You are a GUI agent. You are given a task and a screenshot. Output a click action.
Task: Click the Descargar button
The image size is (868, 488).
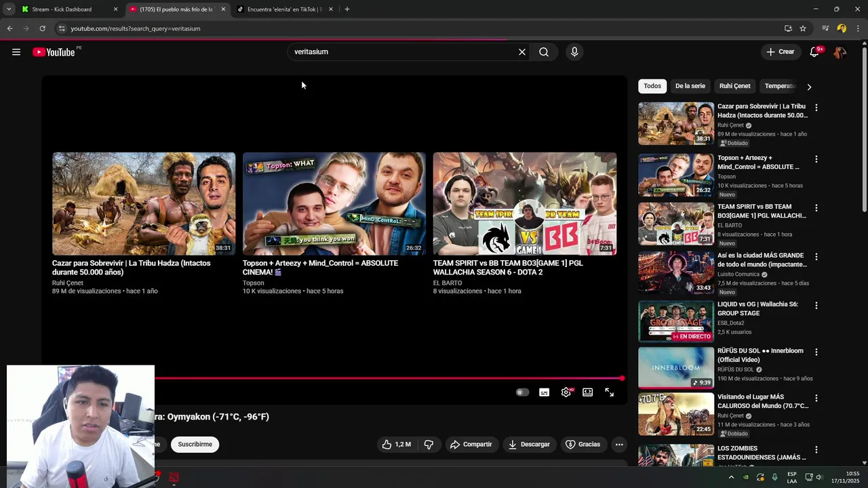[529, 445]
